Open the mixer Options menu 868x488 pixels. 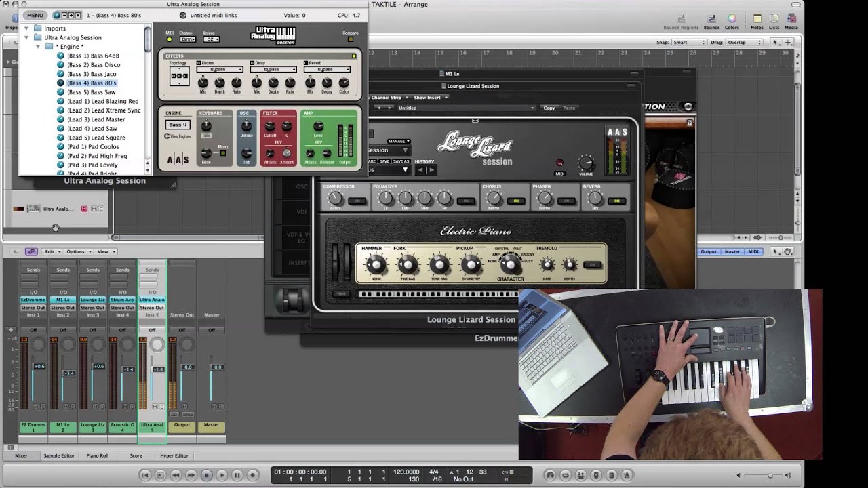click(78, 251)
